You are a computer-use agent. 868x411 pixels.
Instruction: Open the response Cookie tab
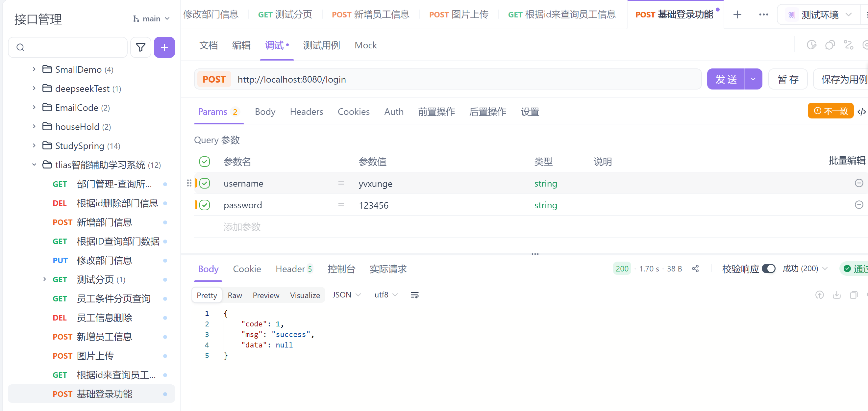point(247,269)
